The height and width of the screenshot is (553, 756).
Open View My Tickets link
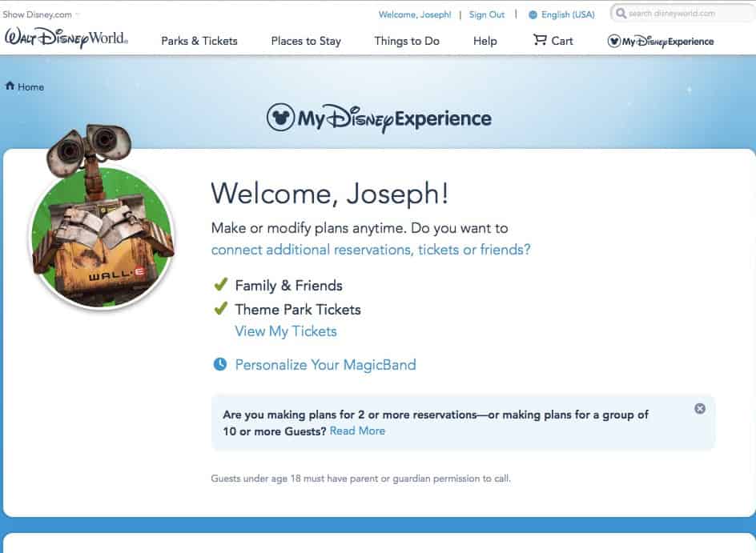coord(286,331)
